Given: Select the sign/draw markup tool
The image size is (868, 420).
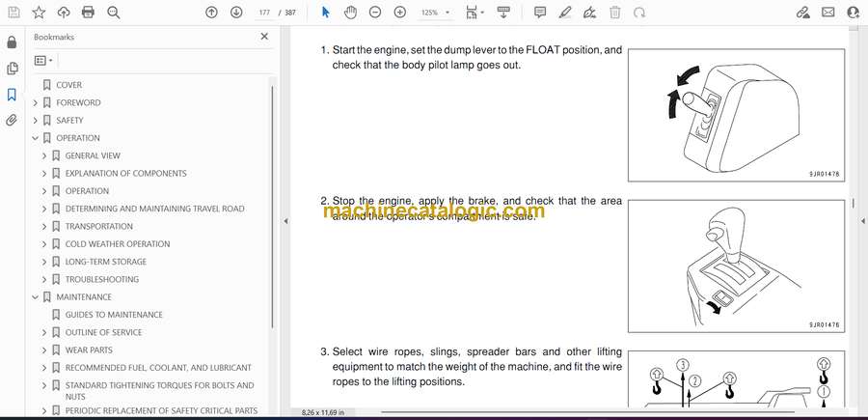Looking at the screenshot, I should pos(590,13).
